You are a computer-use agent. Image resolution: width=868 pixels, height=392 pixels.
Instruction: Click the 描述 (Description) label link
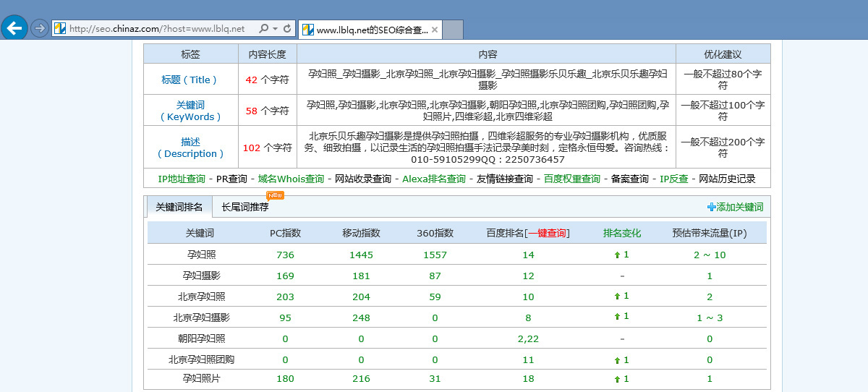(x=190, y=148)
